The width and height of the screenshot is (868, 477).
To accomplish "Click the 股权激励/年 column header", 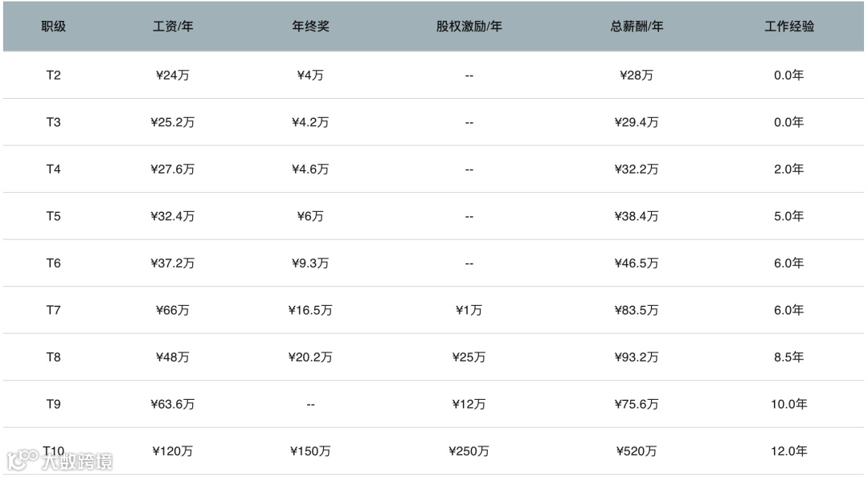I will tap(469, 26).
